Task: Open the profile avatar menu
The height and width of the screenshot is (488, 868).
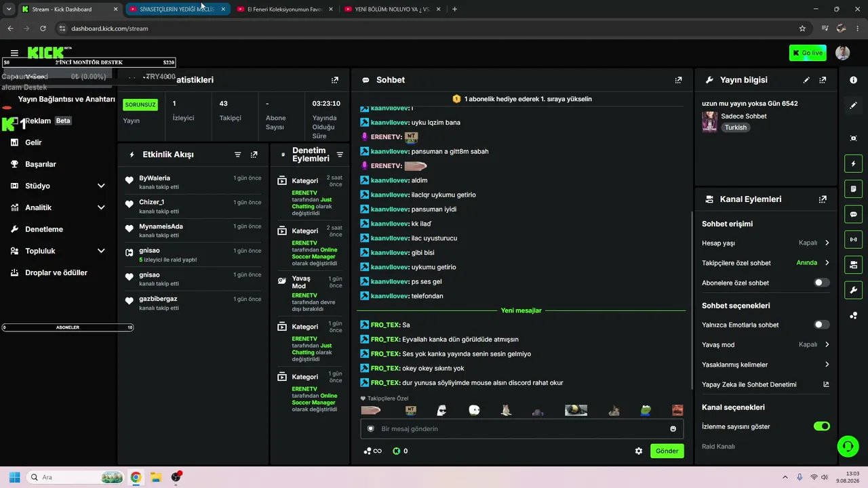Action: (x=842, y=53)
